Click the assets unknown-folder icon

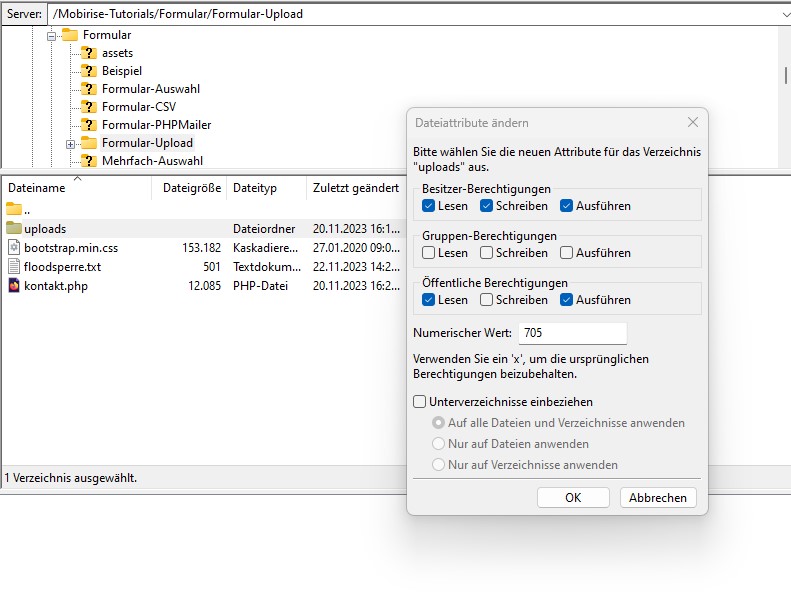(x=89, y=53)
